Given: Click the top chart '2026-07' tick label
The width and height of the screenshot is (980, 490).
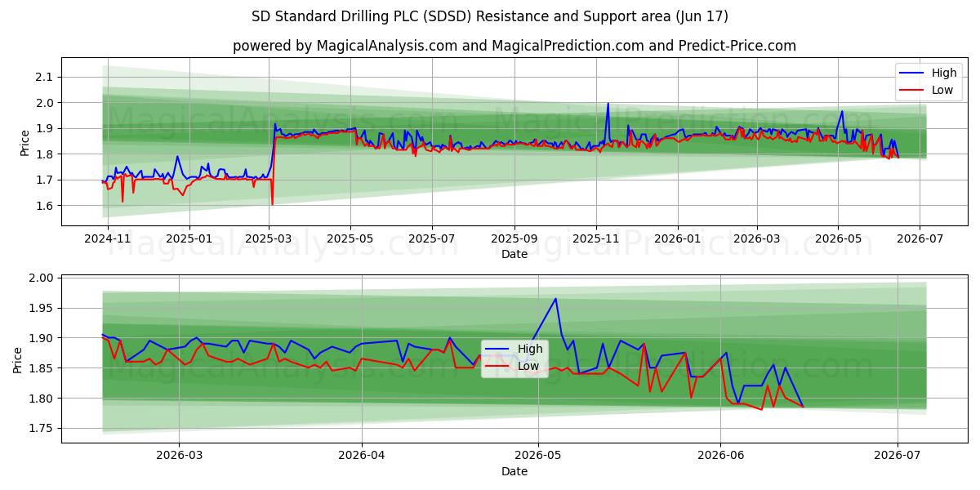Looking at the screenshot, I should point(920,239).
